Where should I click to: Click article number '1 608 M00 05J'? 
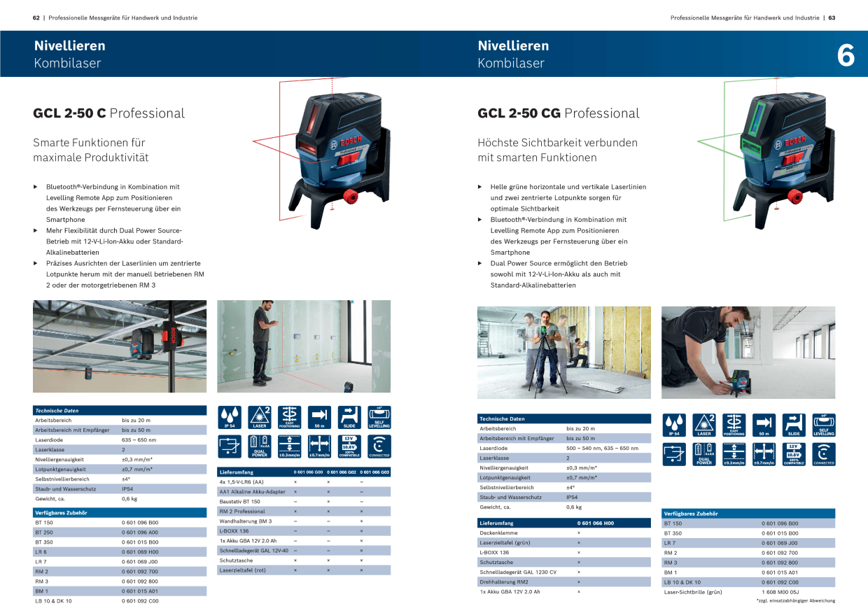[780, 591]
